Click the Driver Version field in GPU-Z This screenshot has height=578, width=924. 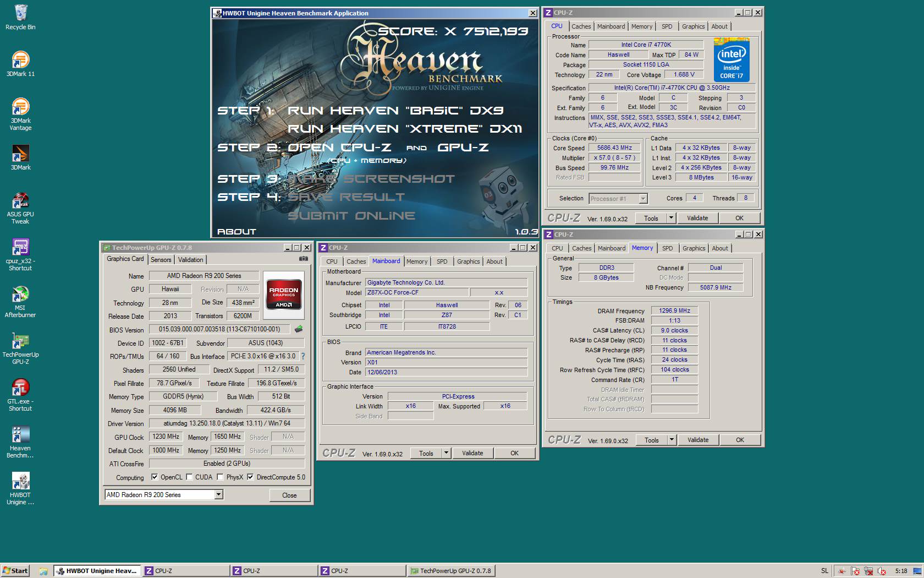pyautogui.click(x=227, y=423)
